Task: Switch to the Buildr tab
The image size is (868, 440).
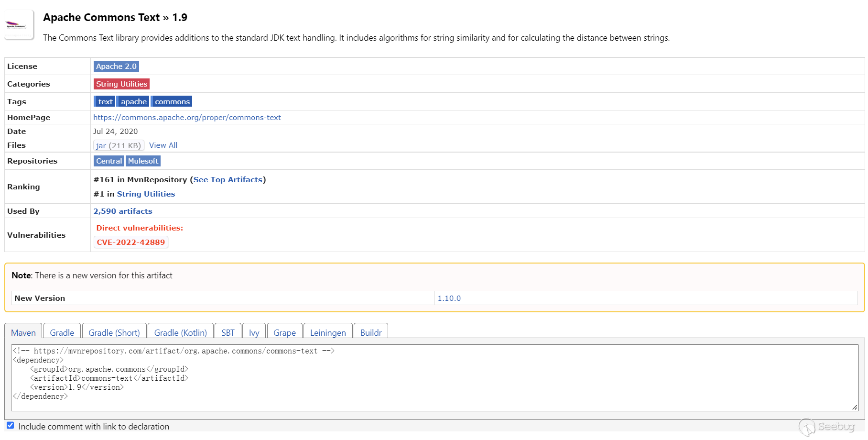Action: 371,332
